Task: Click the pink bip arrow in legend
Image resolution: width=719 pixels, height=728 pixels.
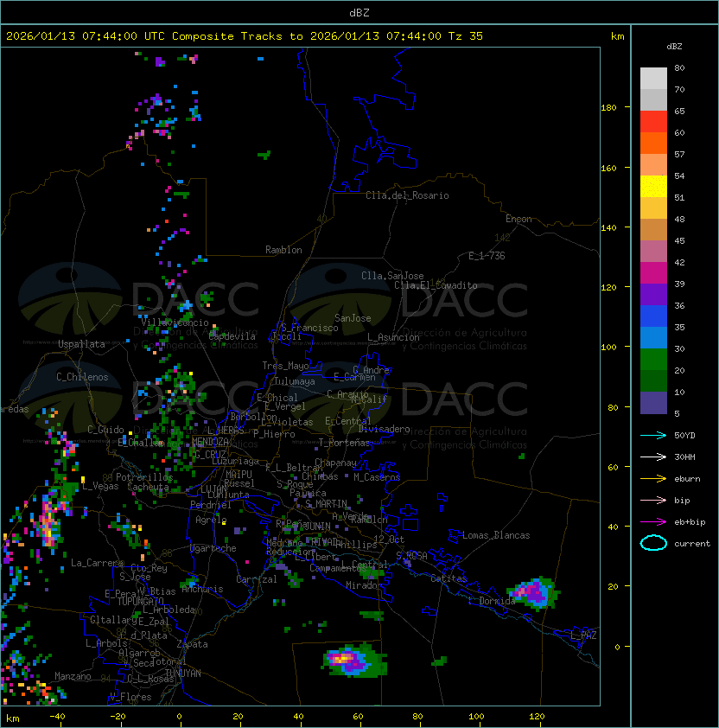Action: tap(653, 500)
